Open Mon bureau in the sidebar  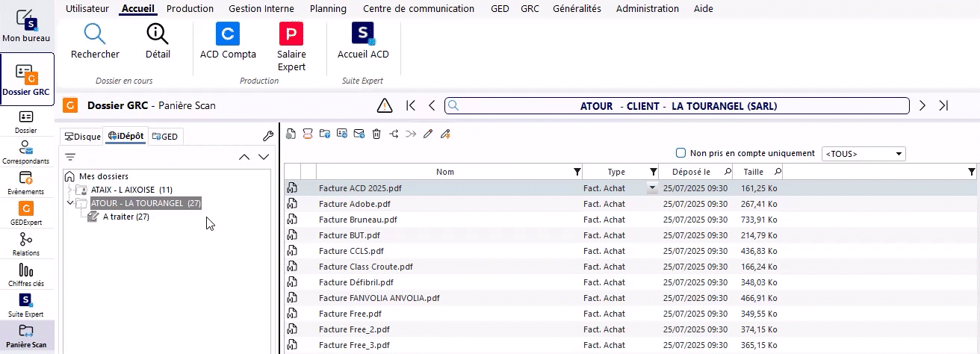26,26
